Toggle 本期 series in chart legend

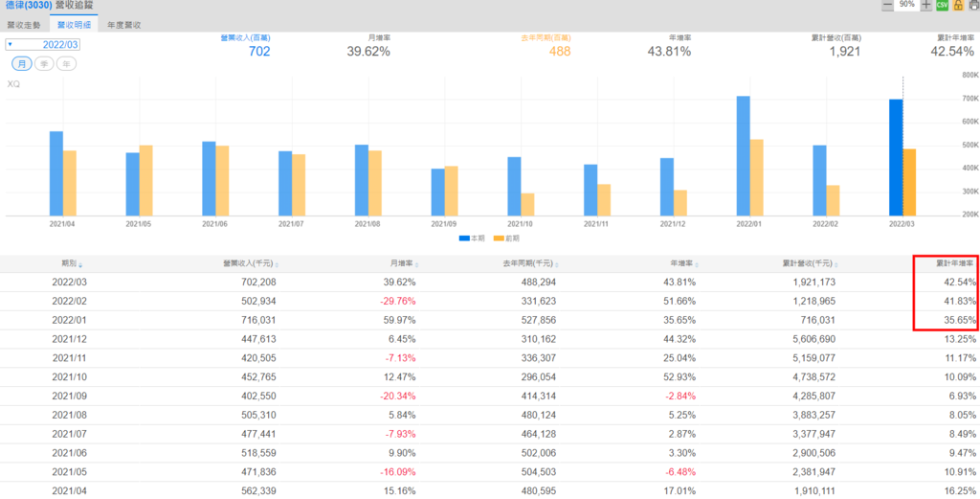tap(471, 238)
